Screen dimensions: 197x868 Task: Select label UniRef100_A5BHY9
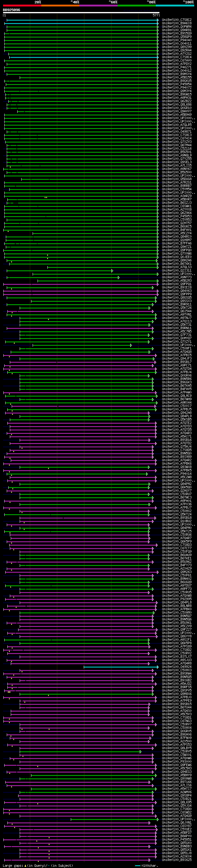(x=177, y=775)
